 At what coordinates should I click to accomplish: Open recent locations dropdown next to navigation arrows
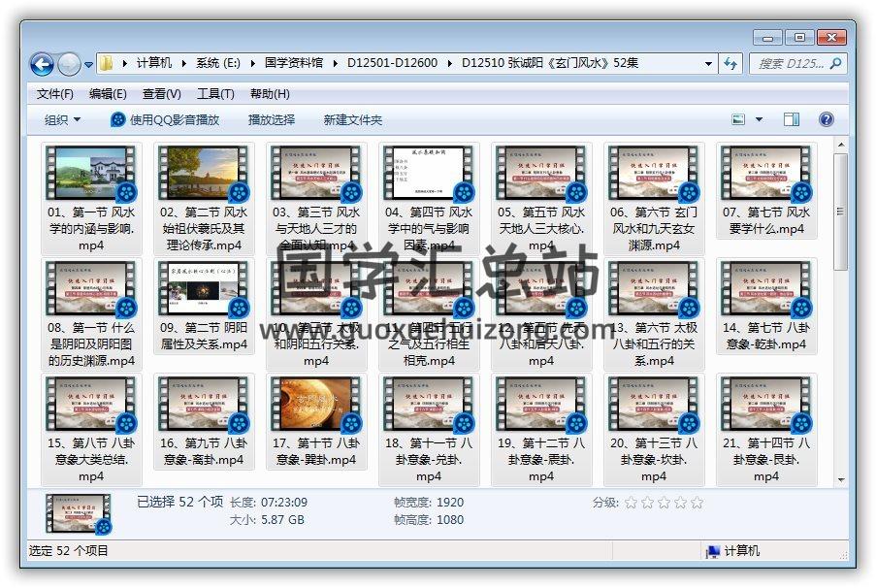(89, 65)
